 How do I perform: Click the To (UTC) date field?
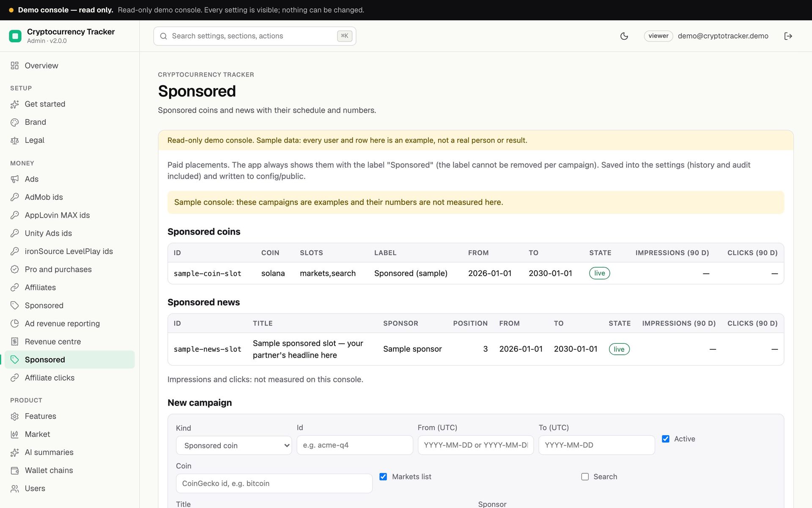point(597,445)
